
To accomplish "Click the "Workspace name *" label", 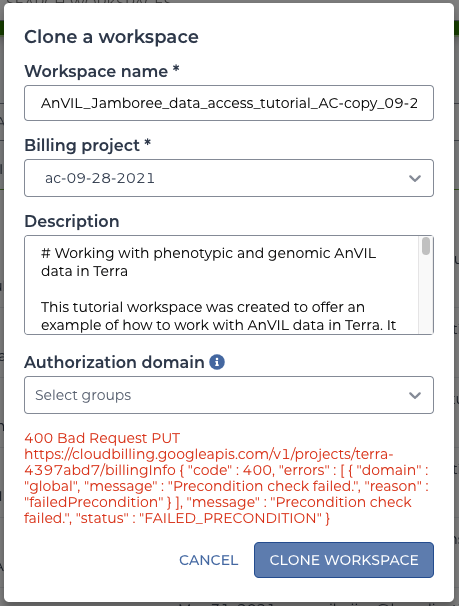I will [x=102, y=71].
